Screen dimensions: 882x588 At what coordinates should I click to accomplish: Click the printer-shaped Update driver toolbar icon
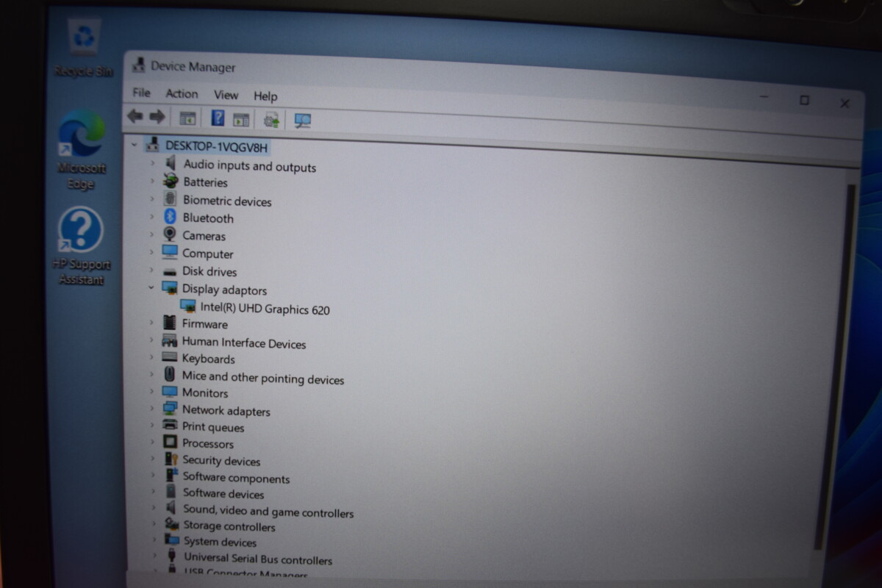tap(271, 120)
